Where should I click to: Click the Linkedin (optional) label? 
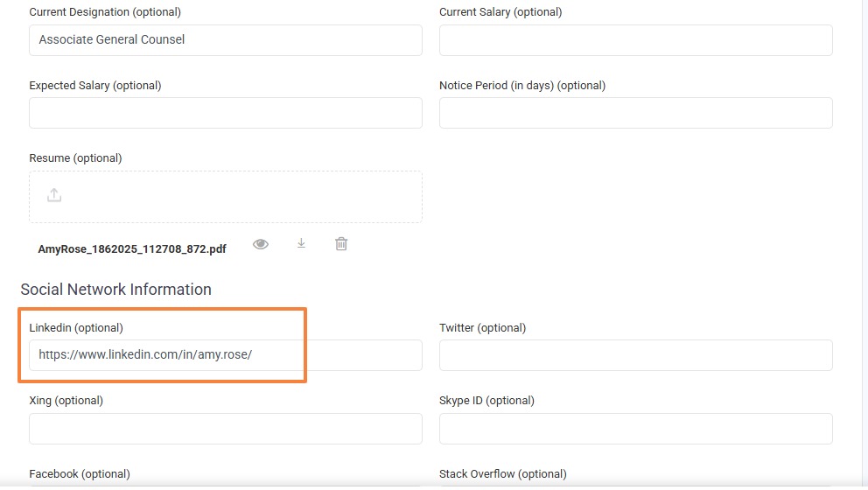76,328
